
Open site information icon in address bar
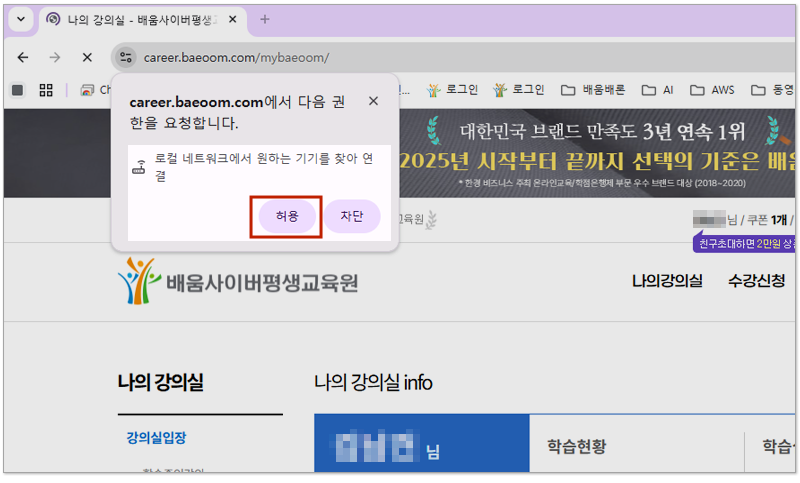tap(126, 57)
